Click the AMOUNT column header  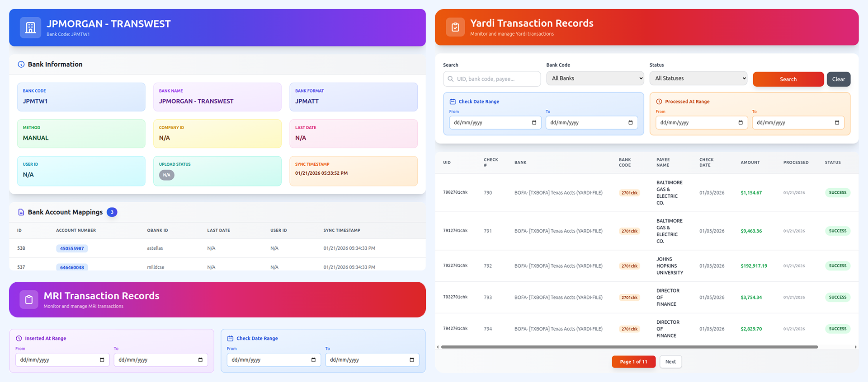click(750, 163)
